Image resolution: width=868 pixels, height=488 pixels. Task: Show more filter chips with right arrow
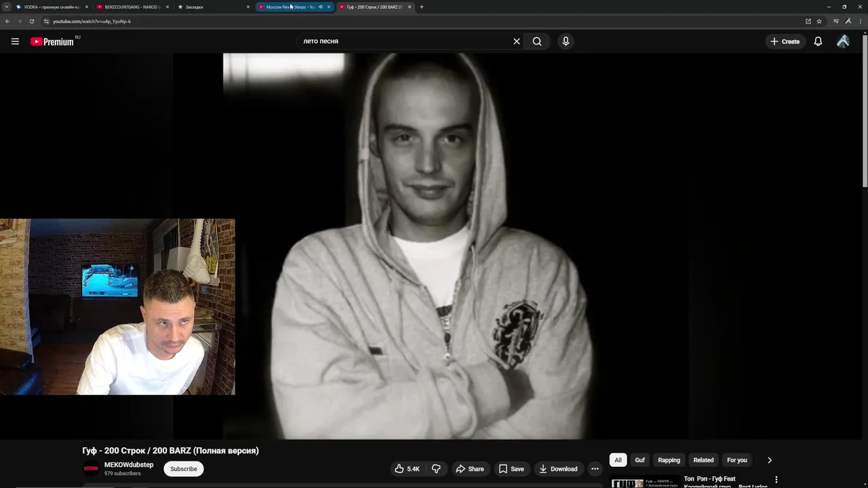[x=769, y=460]
